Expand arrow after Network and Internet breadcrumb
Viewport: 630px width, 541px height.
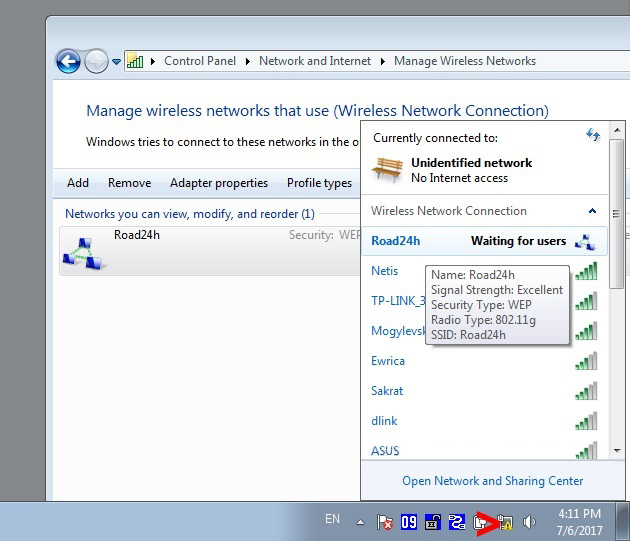(382, 61)
